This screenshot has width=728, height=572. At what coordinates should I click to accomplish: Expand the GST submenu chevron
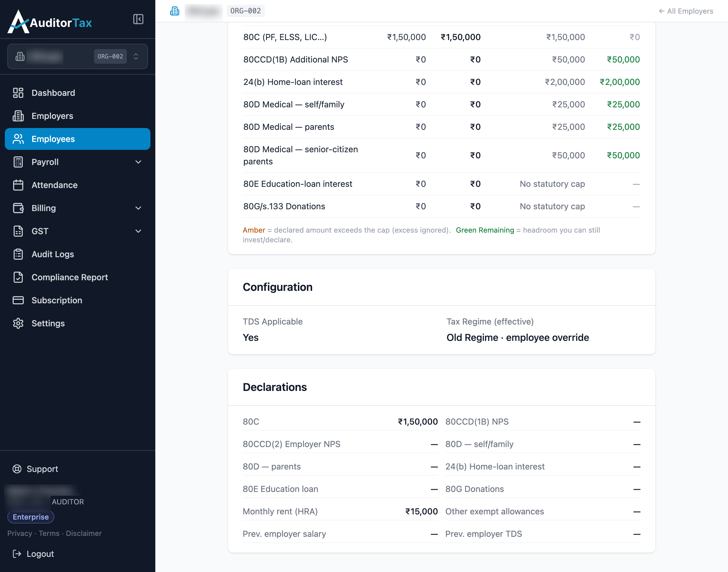click(138, 231)
